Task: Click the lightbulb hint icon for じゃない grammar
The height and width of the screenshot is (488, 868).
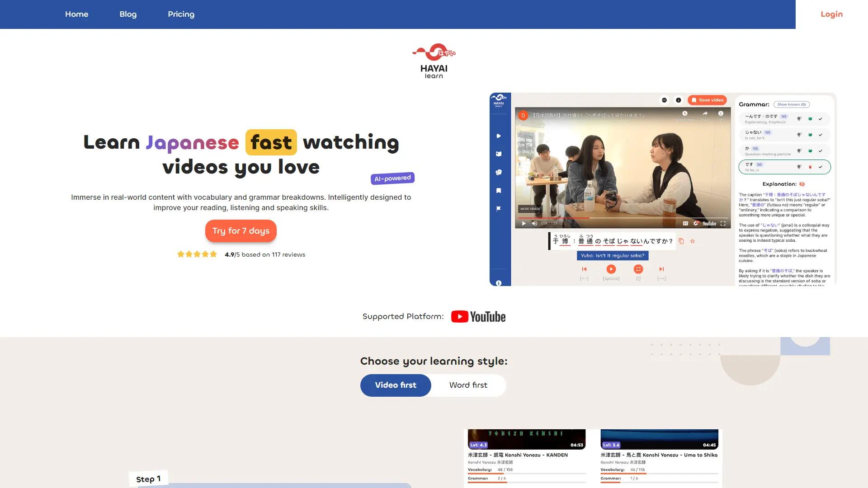Action: (x=799, y=135)
